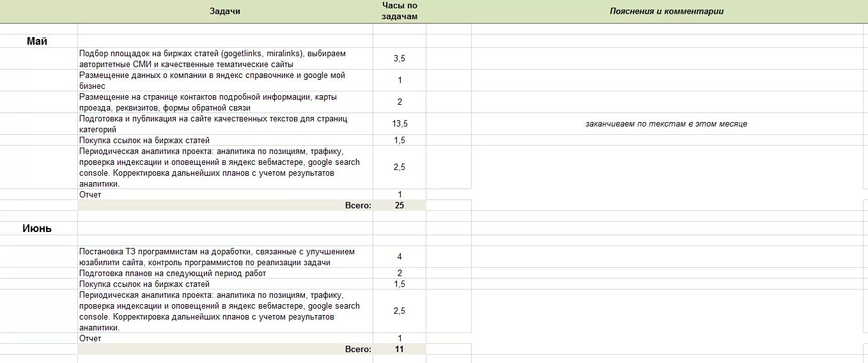
Task: Click 1,5 hours for Июнь link purchase
Action: tap(399, 284)
